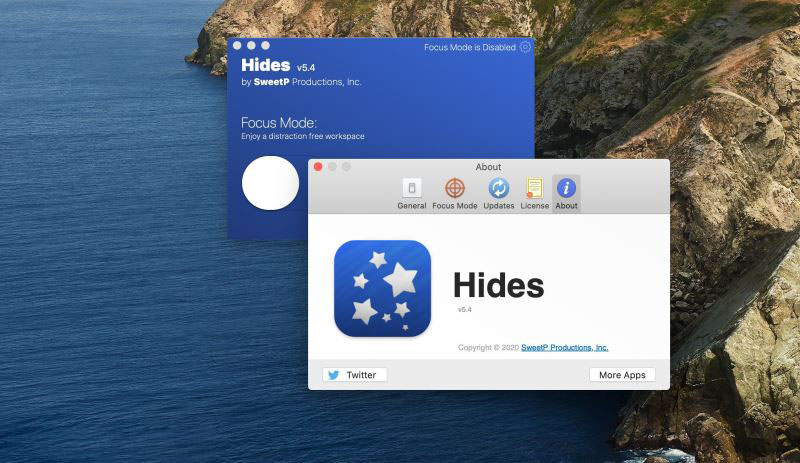
Task: Open the General preferences tab
Action: click(412, 194)
